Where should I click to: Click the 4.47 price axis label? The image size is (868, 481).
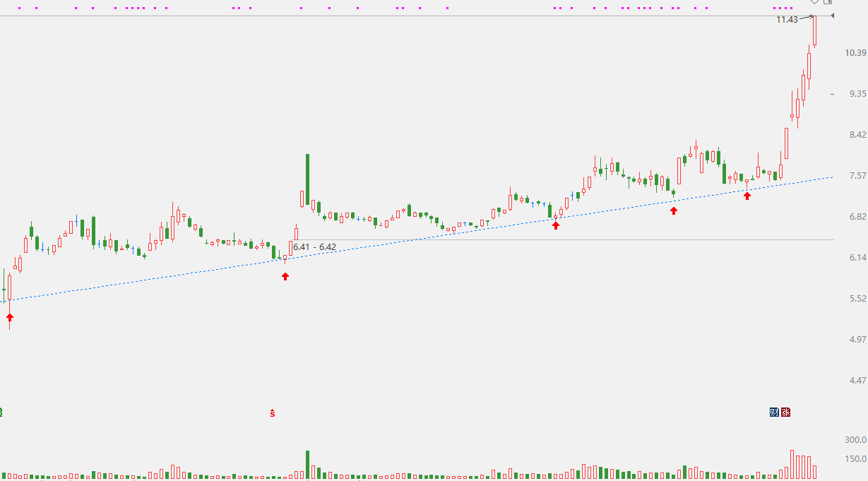858,381
